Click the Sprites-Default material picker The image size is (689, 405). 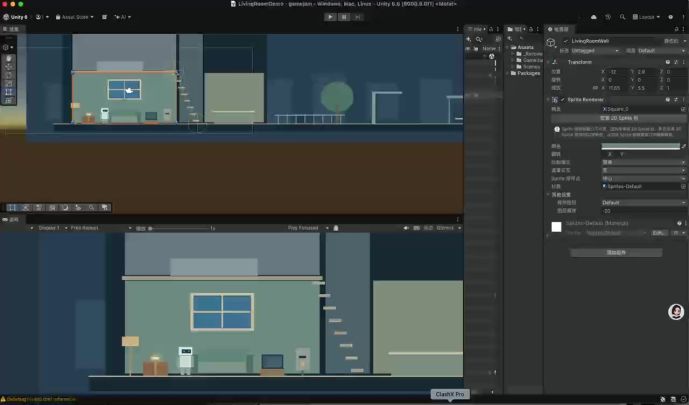pos(683,186)
